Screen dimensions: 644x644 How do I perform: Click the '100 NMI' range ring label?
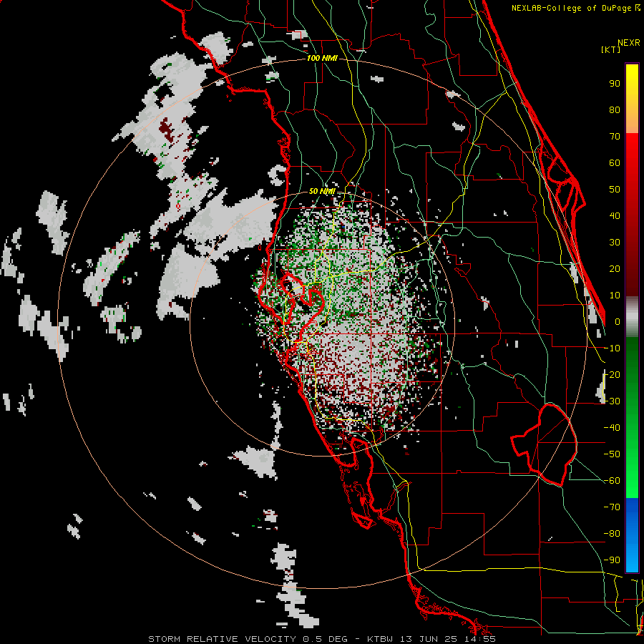pos(322,59)
